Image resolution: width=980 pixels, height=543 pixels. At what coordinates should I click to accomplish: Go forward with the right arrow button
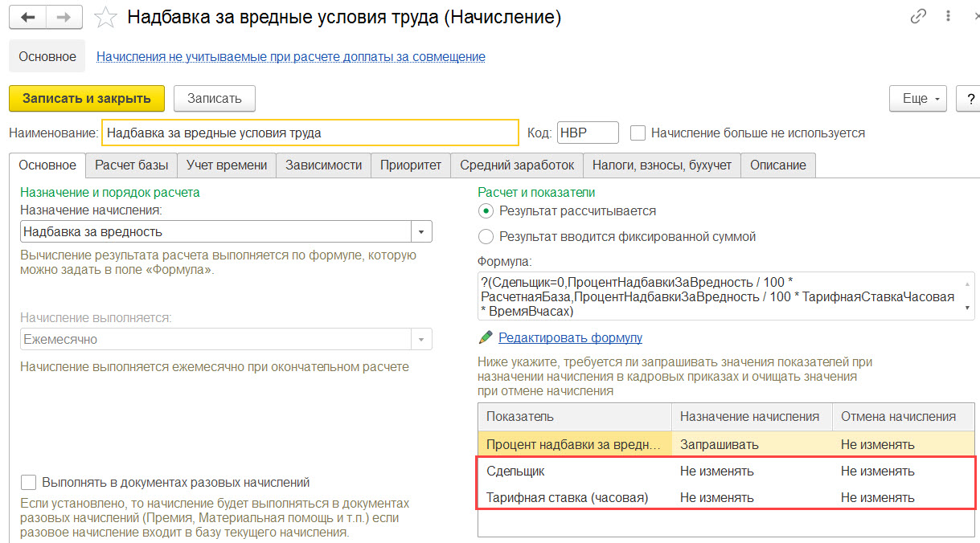click(x=66, y=17)
